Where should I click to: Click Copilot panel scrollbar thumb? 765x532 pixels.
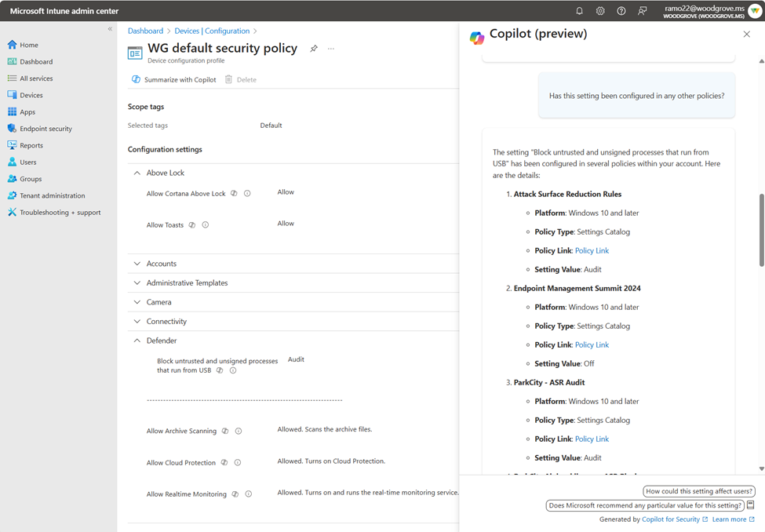point(762,231)
